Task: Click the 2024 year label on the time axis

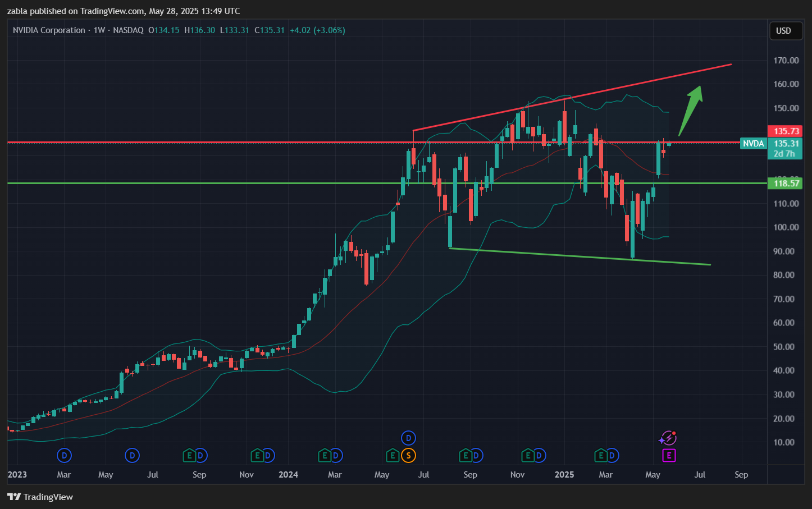Action: click(288, 475)
